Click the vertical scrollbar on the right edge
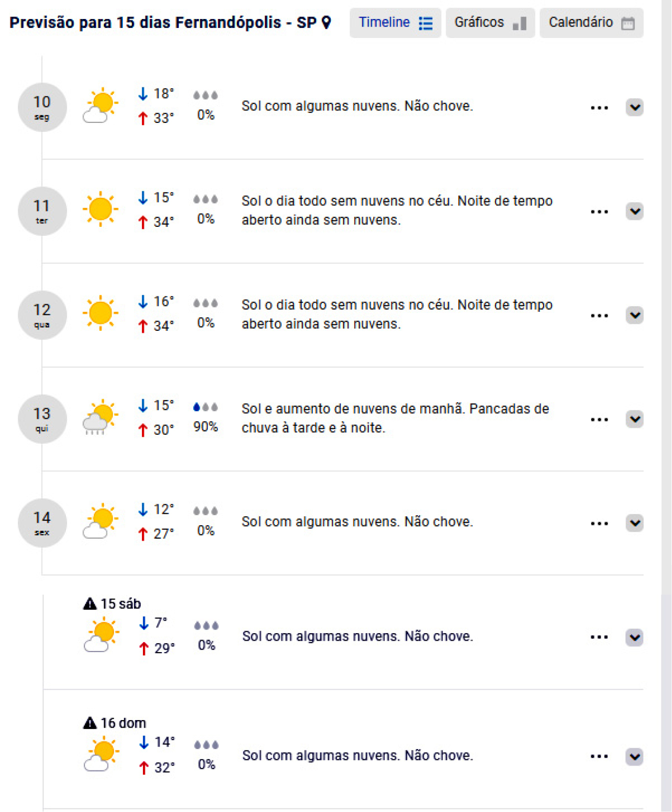The image size is (672, 812). pos(666,400)
